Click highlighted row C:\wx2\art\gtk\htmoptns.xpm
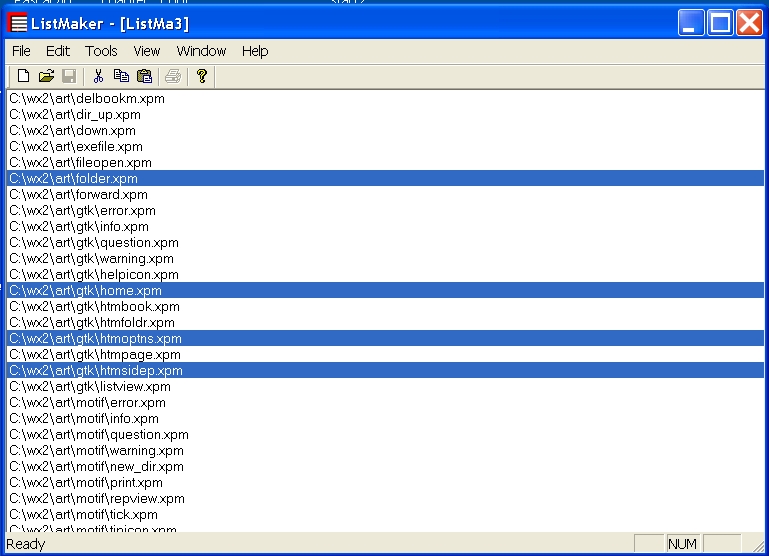 385,338
